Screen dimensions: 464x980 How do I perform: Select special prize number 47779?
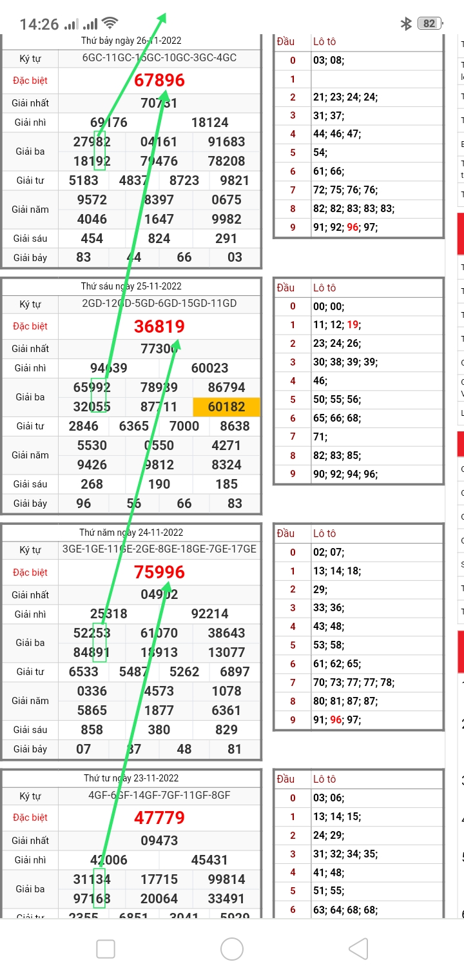point(159,818)
